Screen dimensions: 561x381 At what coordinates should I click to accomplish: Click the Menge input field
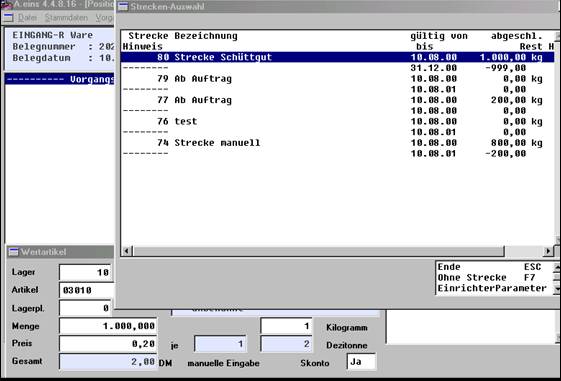(108, 326)
